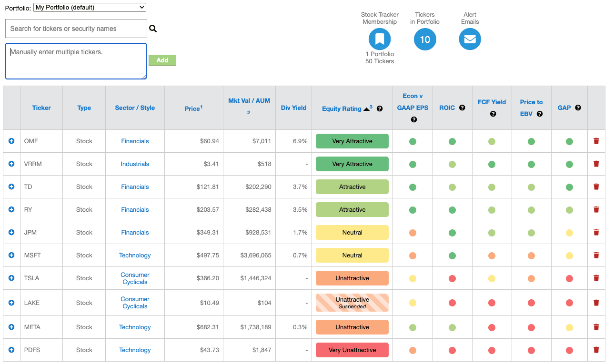Expand the PDFS row details
614x364 pixels.
pyautogui.click(x=11, y=350)
